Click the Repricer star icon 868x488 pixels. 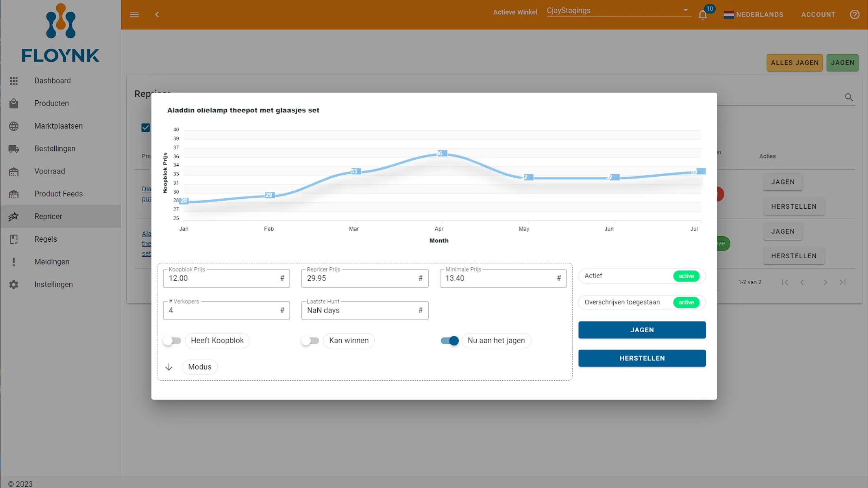[14, 217]
